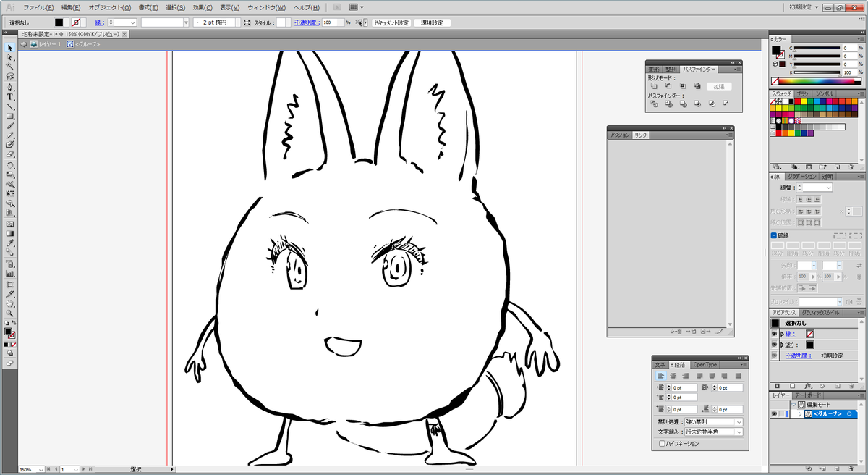Image resolution: width=868 pixels, height=475 pixels.
Task: Select the red swatch in Swatches
Action: tap(797, 101)
